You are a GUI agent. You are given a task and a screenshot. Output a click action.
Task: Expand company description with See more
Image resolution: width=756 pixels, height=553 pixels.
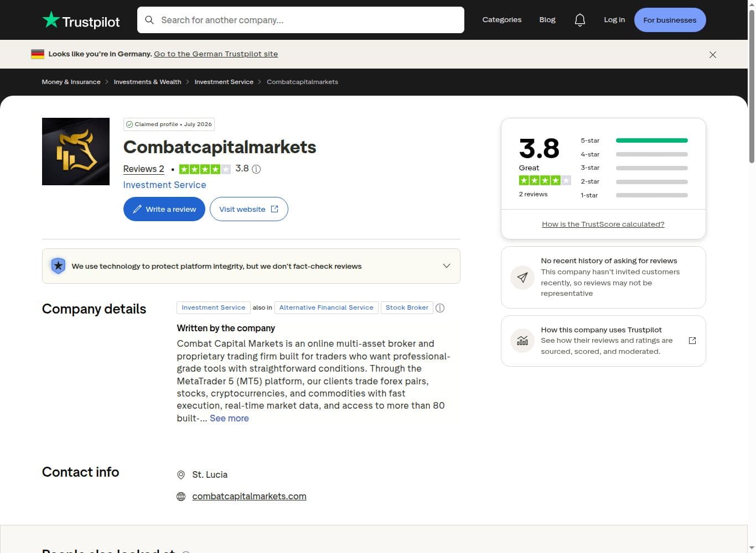click(x=229, y=419)
